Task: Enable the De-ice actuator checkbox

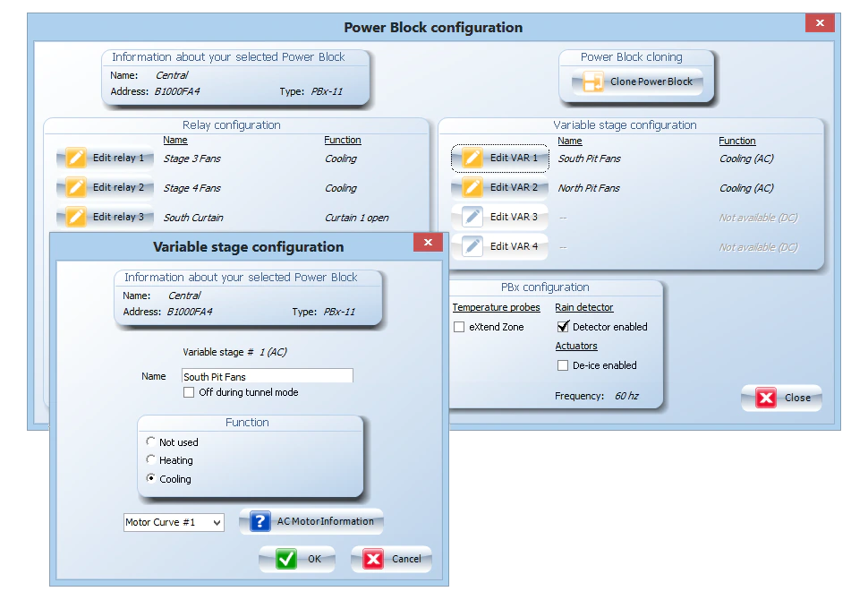Action: click(563, 365)
